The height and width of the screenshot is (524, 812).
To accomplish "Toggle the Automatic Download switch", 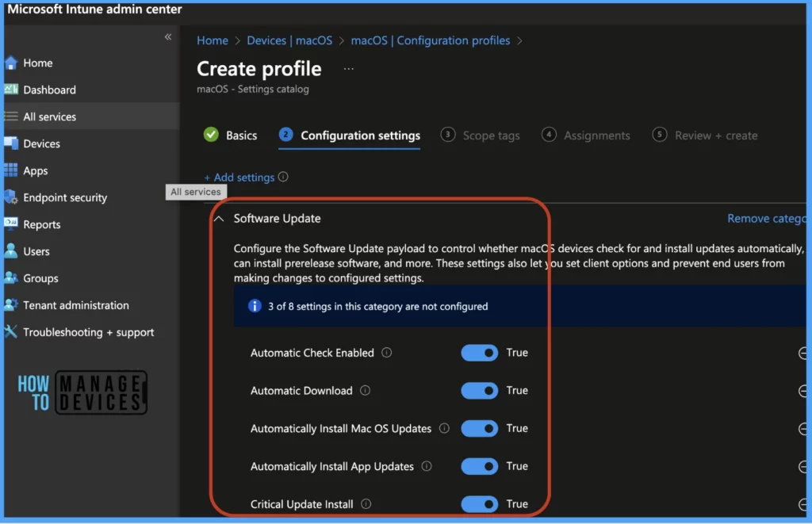I will point(480,391).
